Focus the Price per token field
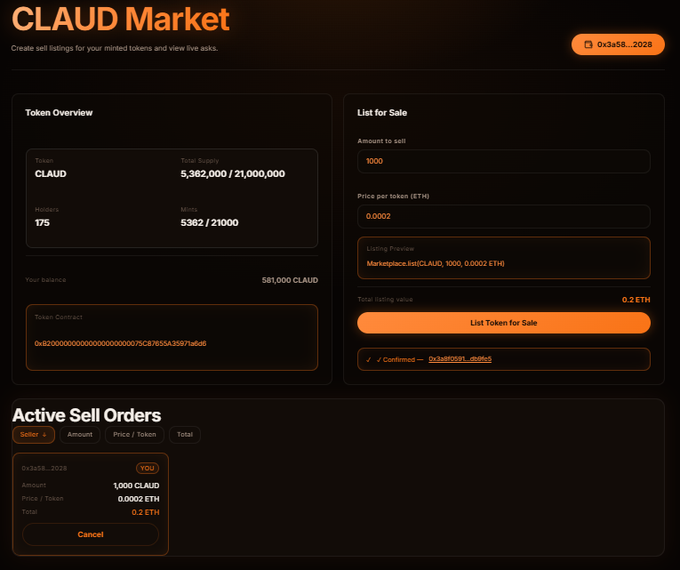Image resolution: width=680 pixels, height=570 pixels. [x=503, y=216]
